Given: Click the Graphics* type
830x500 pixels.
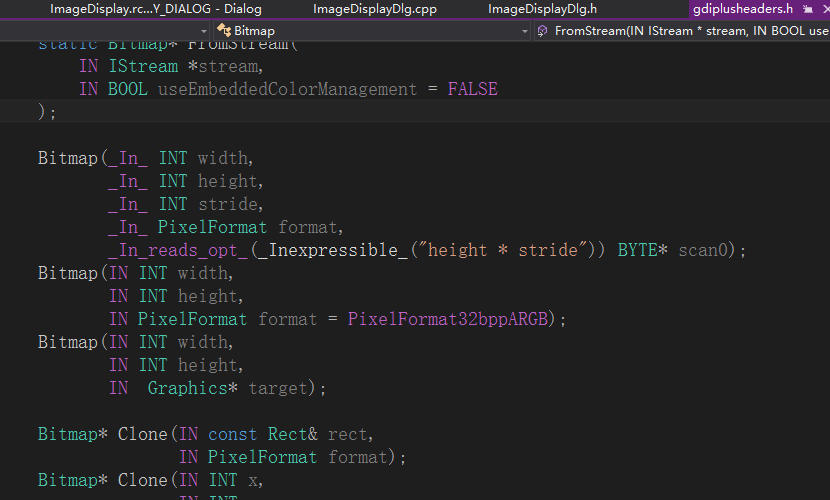Looking at the screenshot, I should [193, 388].
